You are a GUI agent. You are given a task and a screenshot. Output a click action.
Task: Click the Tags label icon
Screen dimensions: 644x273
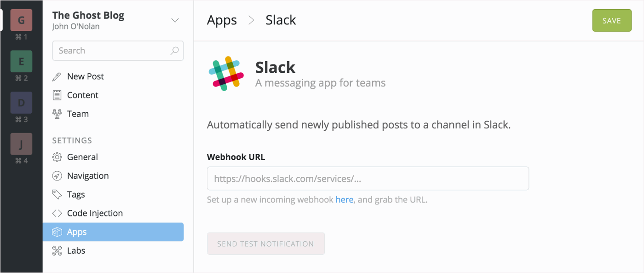57,195
